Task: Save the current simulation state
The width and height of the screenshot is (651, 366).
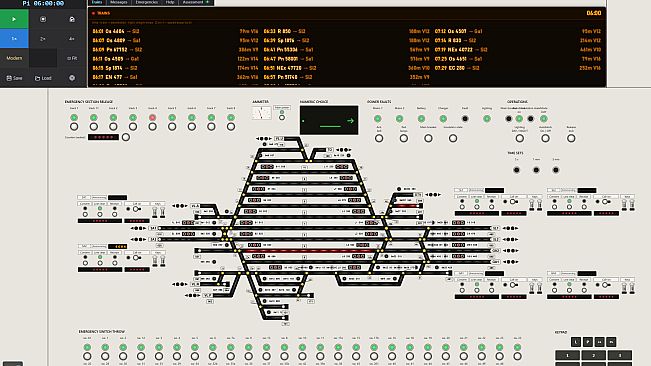Action: pos(14,78)
